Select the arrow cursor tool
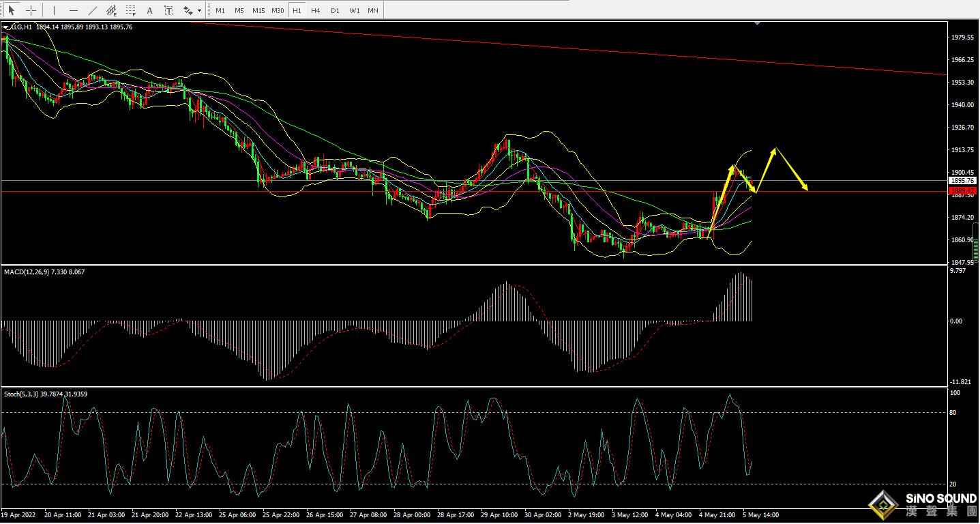Viewport: 980px width, 524px height. pos(12,10)
